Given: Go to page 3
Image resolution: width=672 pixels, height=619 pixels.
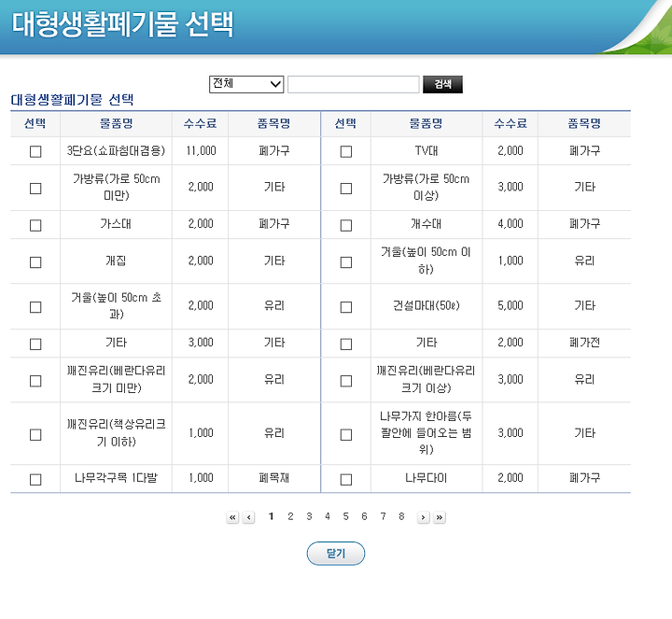Looking at the screenshot, I should point(309,516).
